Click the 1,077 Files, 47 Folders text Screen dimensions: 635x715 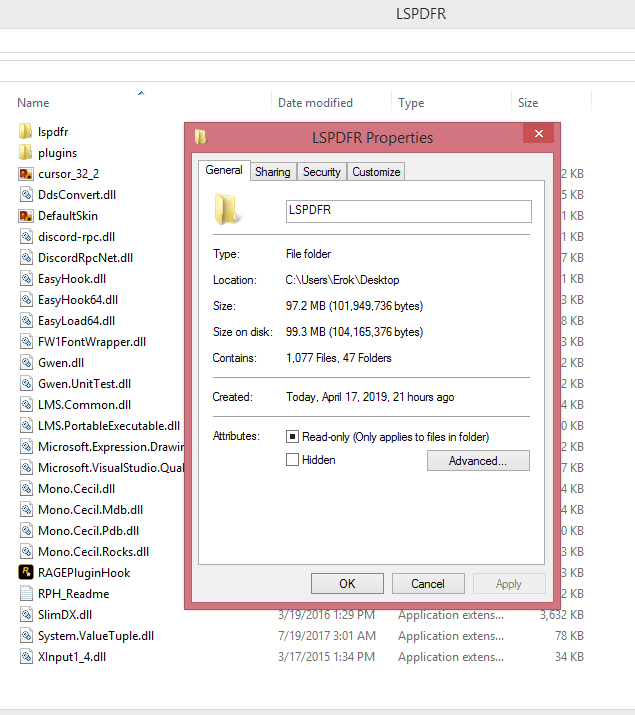[339, 358]
